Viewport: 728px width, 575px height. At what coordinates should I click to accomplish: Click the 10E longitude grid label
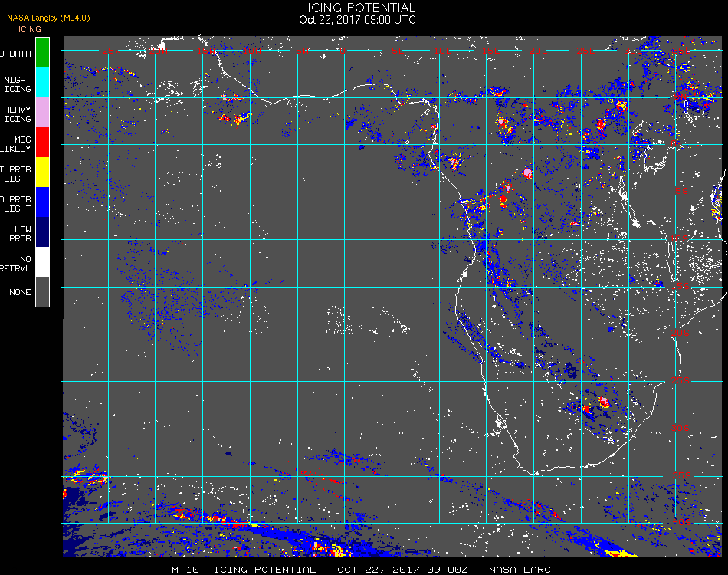(442, 51)
